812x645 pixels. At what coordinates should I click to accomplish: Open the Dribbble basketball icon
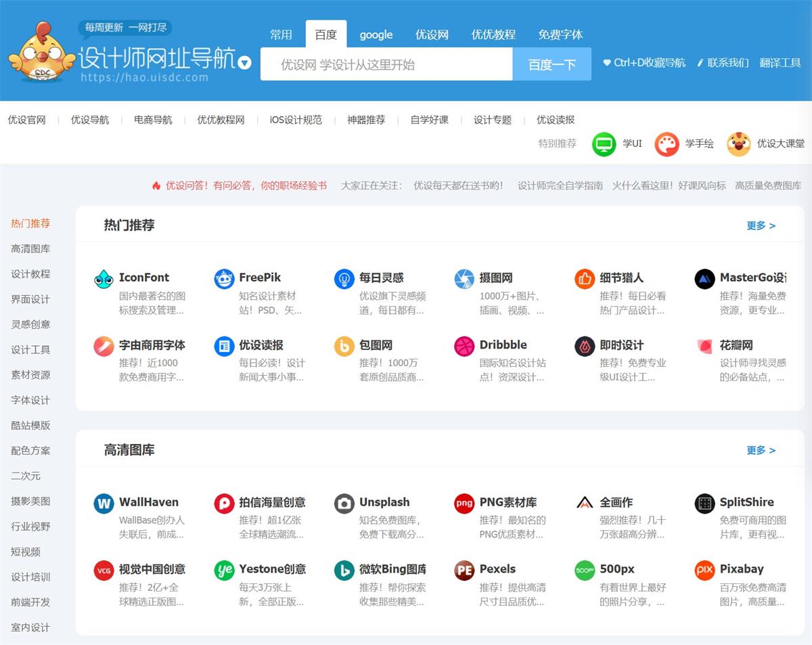coord(464,347)
